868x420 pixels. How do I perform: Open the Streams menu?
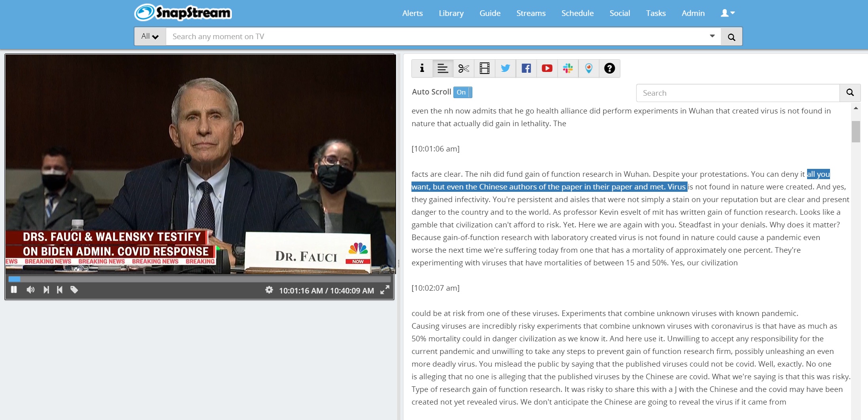531,13
